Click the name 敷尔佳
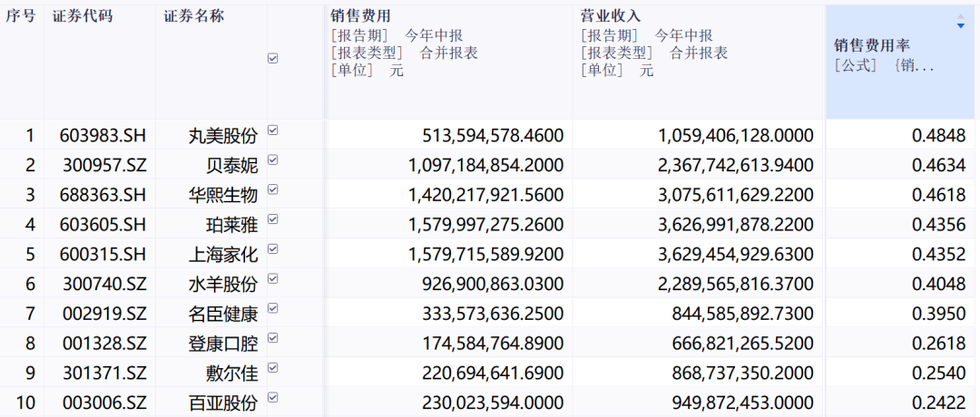This screenshot has height=417, width=980. click(232, 373)
